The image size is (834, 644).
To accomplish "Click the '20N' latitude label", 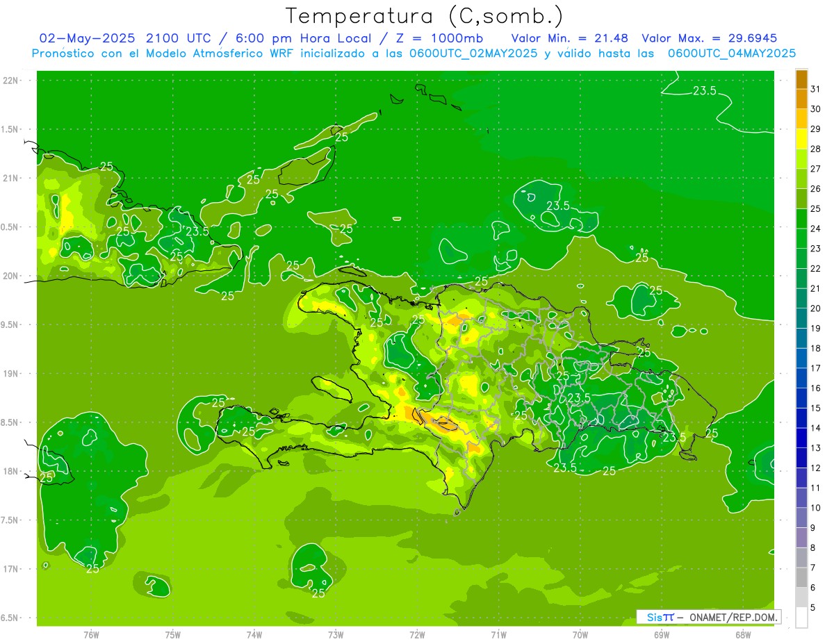I will pos(10,276).
